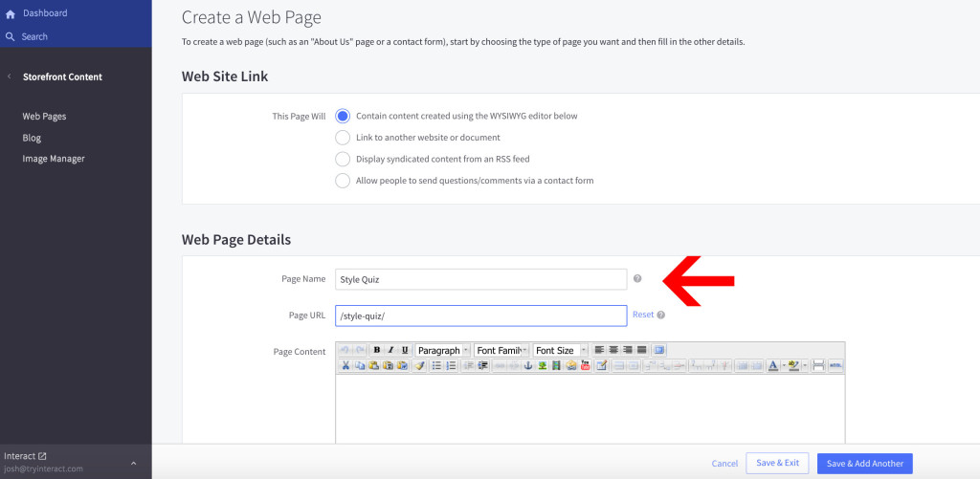980x479 pixels.
Task: Toggle underline formatting in the editor
Action: click(405, 350)
